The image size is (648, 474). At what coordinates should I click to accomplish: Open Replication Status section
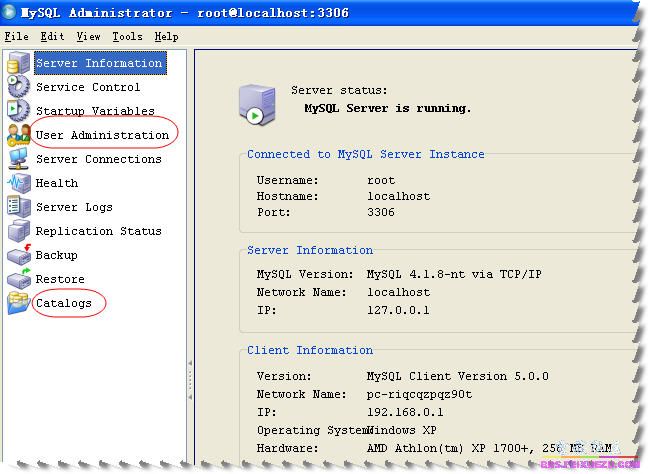coord(98,231)
